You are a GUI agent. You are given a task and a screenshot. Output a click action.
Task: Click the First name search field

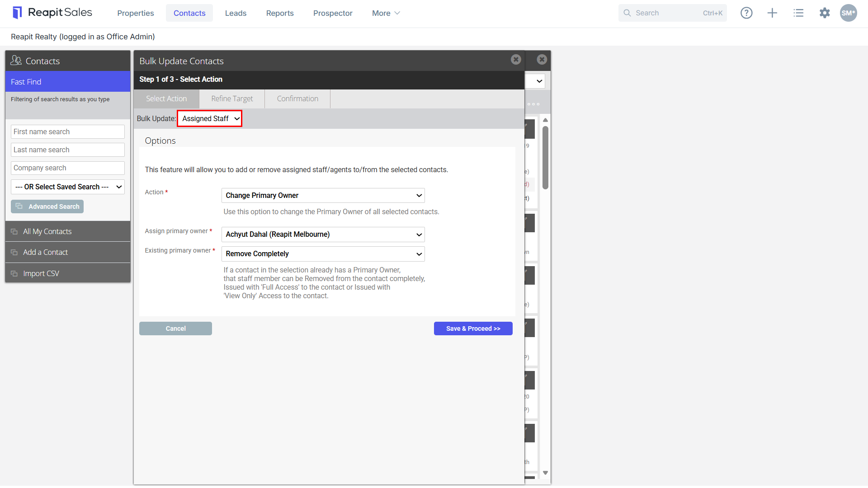point(68,131)
